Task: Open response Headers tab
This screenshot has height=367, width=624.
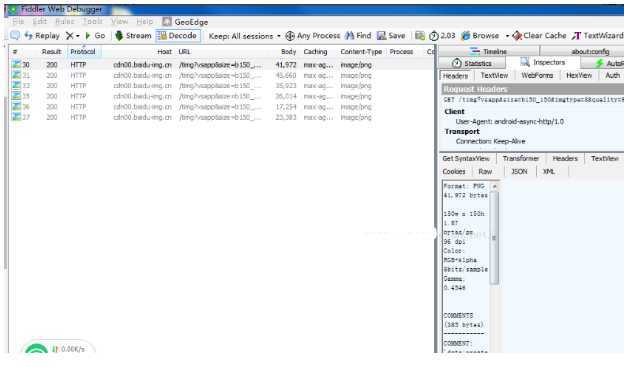Action: click(x=565, y=158)
